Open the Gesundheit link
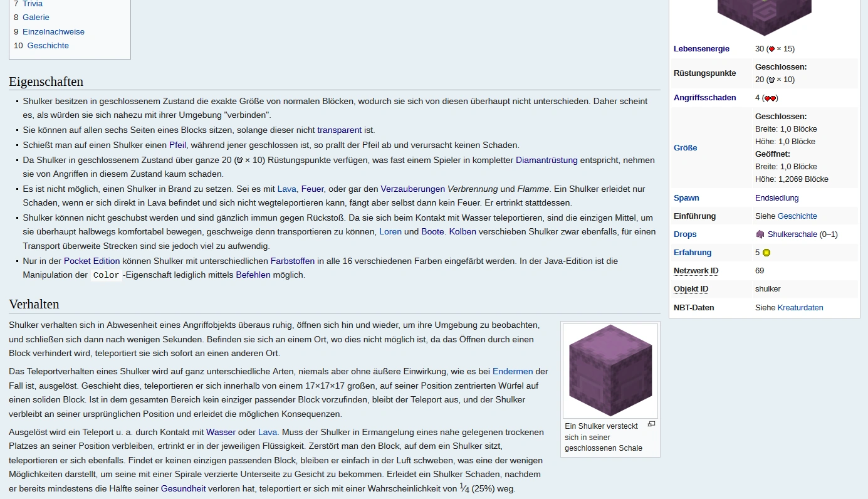This screenshot has height=499, width=868. pyautogui.click(x=184, y=489)
